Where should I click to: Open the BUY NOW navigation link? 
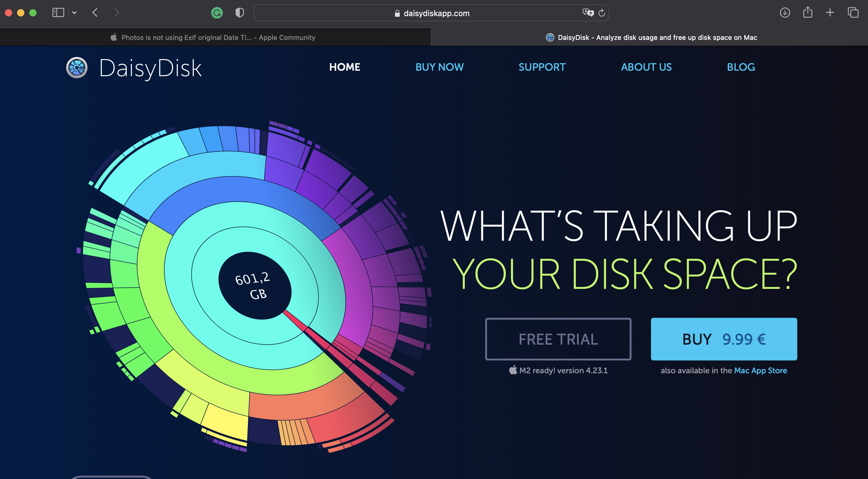click(439, 67)
